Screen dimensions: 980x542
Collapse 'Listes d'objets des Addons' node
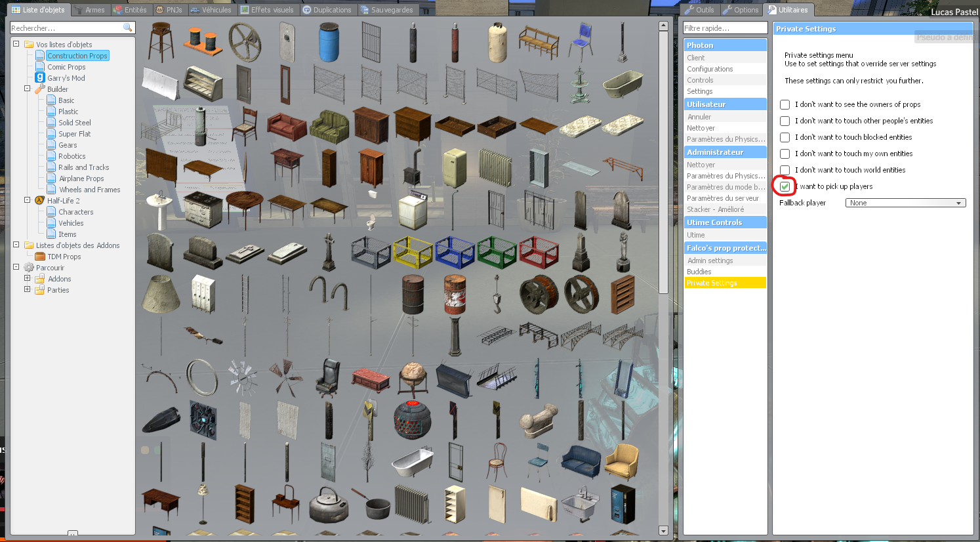16,245
